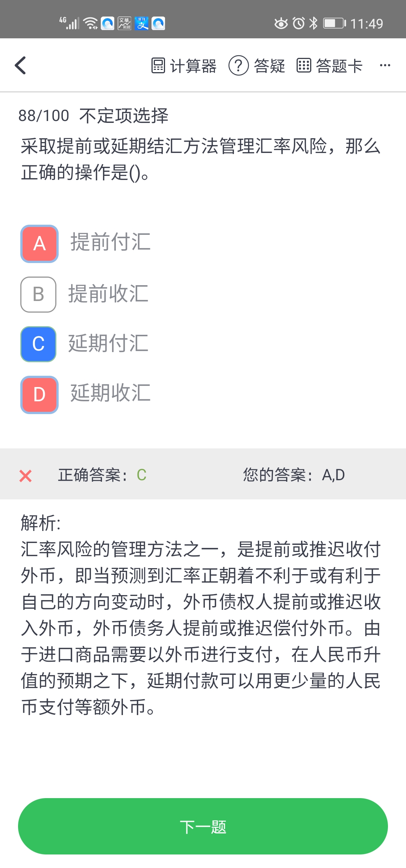The image size is (406, 868).
Task: Tap the 解析 explanation paragraph
Action: pyautogui.click(x=201, y=628)
